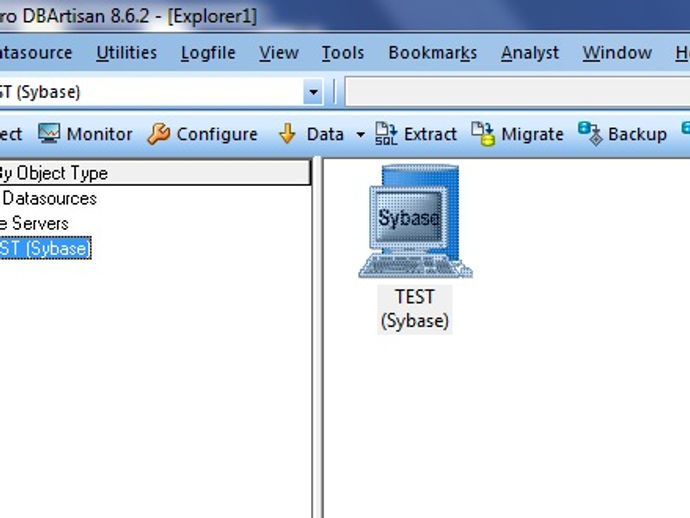Click the Extract toolbar label
690x518 pixels.
pos(430,134)
